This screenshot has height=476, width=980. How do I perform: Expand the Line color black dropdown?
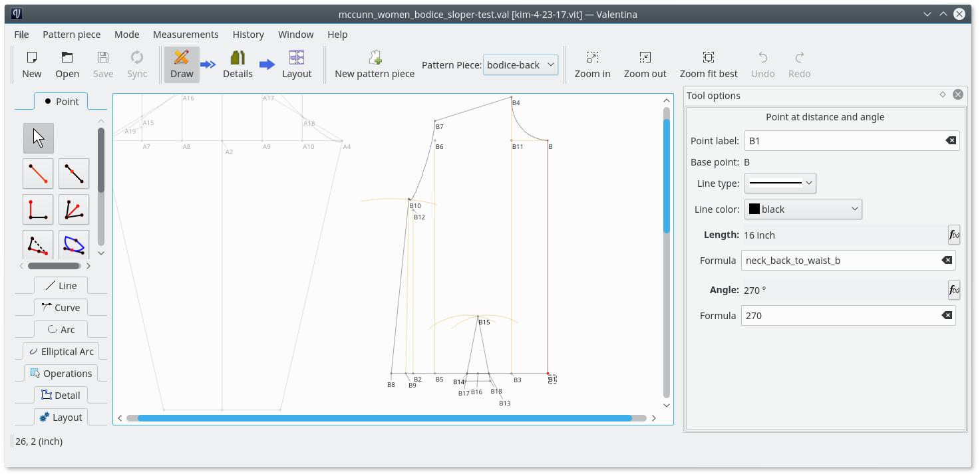803,209
